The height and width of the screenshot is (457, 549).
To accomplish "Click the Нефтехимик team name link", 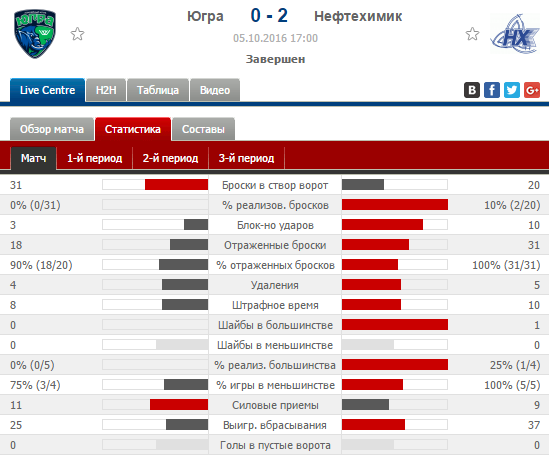I will (x=358, y=16).
